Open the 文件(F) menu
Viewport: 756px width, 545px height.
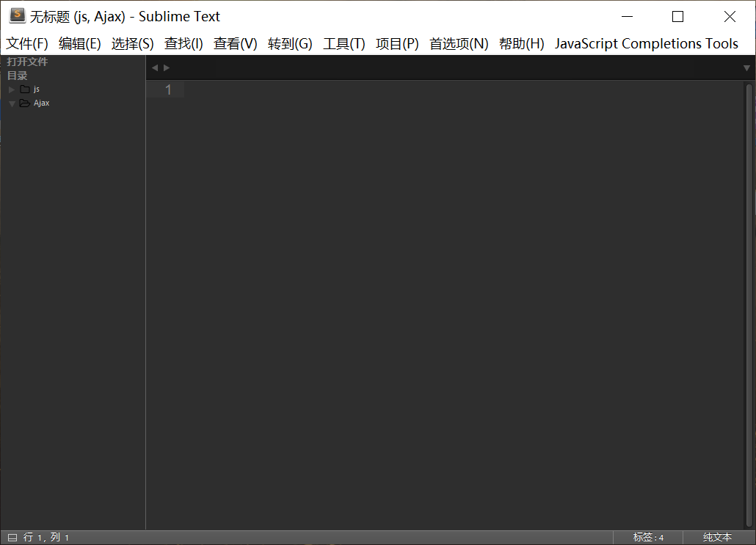pyautogui.click(x=27, y=44)
